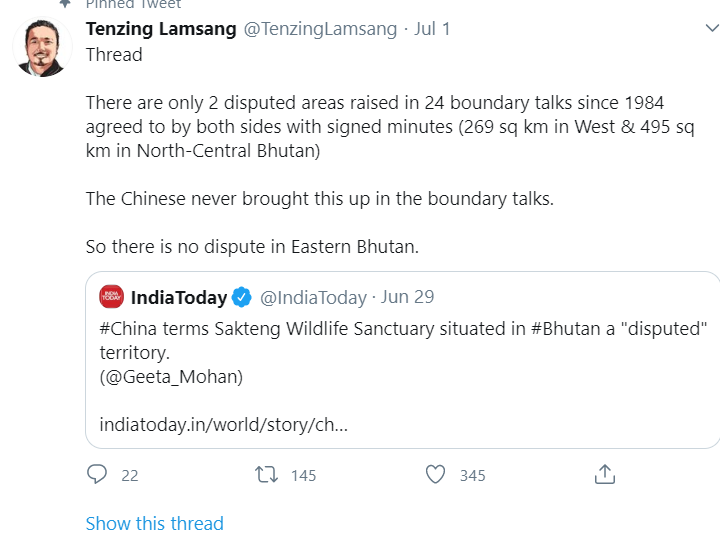Screen dimensions: 720x546
Task: Open Tenzing Lamsang's profile picture
Action: 44,47
